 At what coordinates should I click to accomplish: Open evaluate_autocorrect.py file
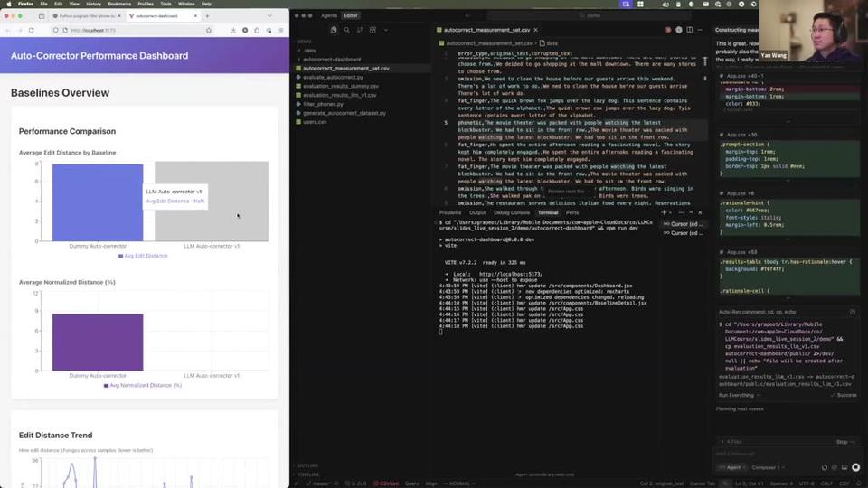point(333,77)
